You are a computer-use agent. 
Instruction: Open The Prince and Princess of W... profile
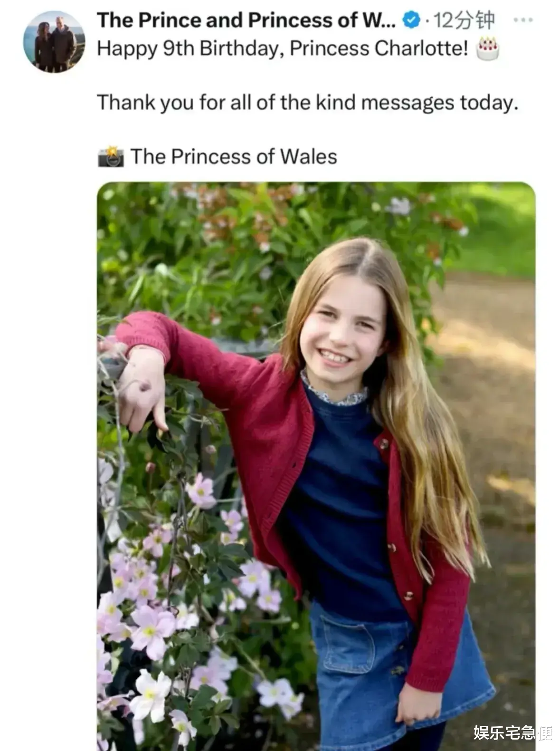point(246,20)
